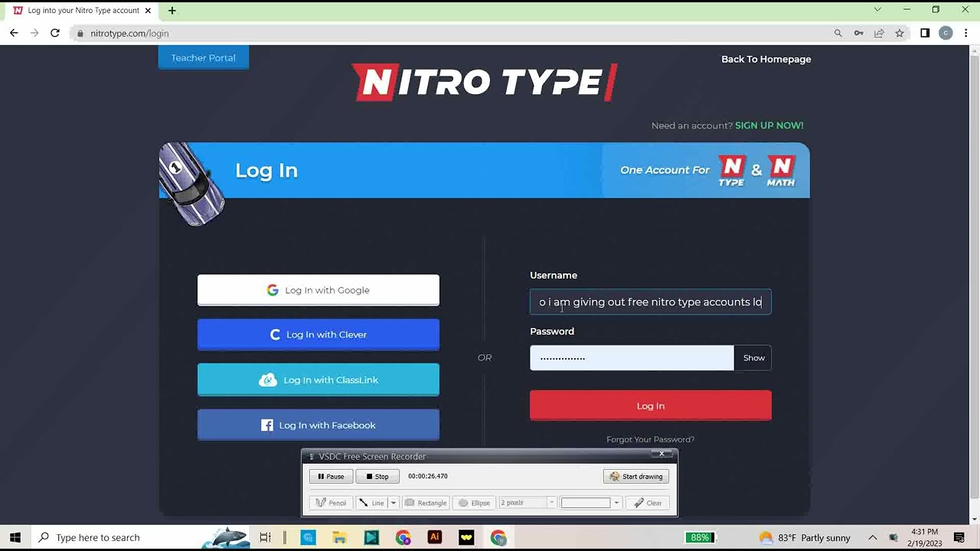Click the Nitro Type badge in the banner
The height and width of the screenshot is (551, 980).
(732, 171)
